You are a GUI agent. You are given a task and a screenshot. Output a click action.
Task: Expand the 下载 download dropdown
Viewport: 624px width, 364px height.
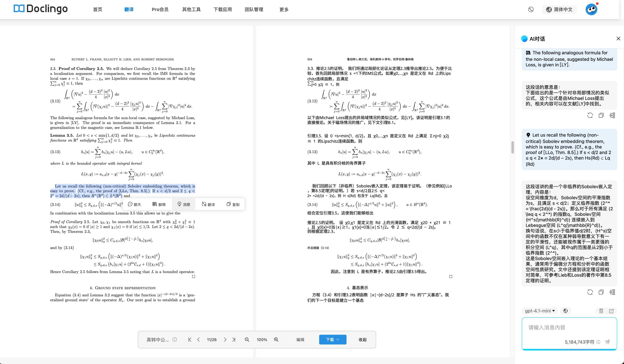pos(333,339)
